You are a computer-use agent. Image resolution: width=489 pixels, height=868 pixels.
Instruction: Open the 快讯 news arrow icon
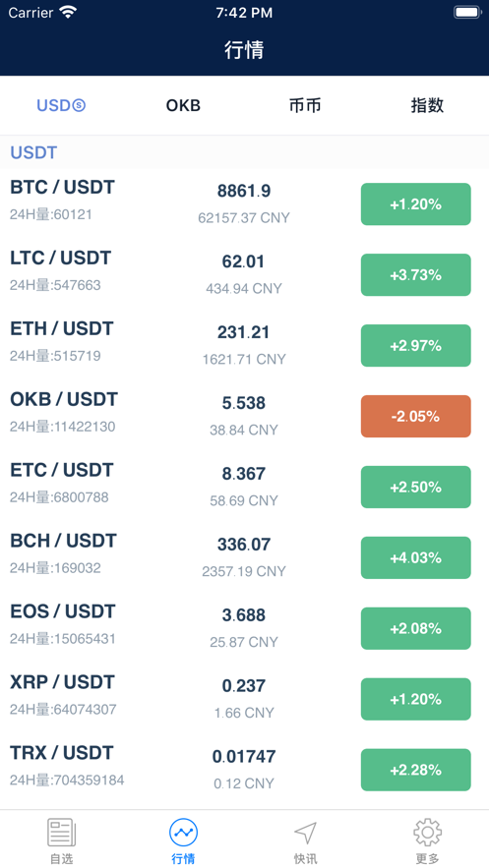[x=305, y=833]
